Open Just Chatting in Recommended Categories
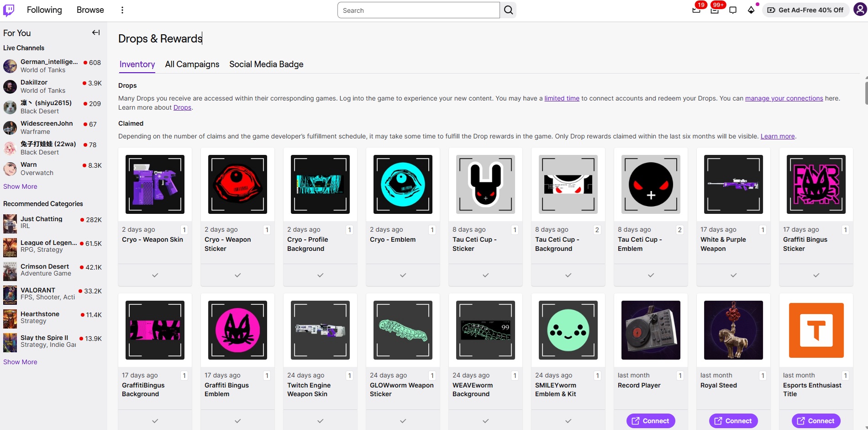The height and width of the screenshot is (430, 868). [41, 219]
